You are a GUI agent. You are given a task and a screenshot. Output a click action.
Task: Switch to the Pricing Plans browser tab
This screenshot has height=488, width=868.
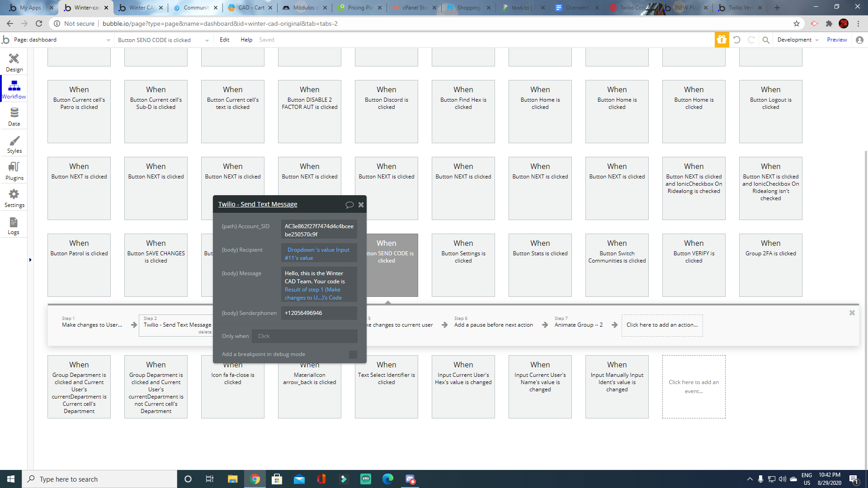pyautogui.click(x=360, y=8)
